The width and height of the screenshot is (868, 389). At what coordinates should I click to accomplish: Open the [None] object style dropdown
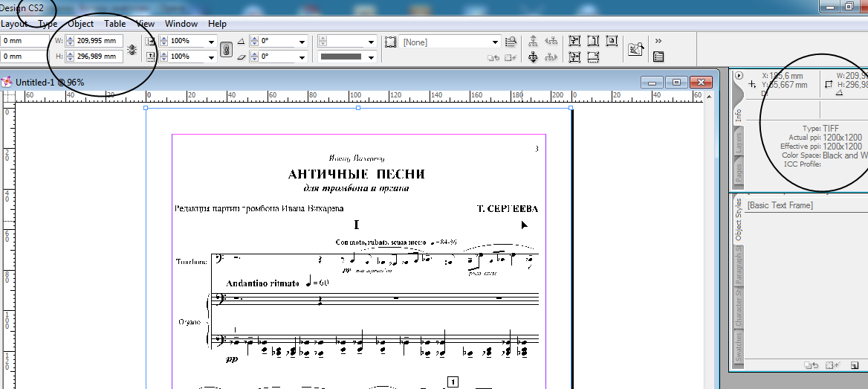pyautogui.click(x=496, y=42)
